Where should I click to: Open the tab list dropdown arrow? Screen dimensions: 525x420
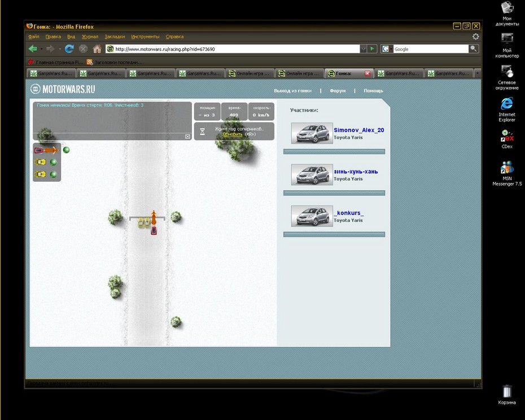coord(478,73)
